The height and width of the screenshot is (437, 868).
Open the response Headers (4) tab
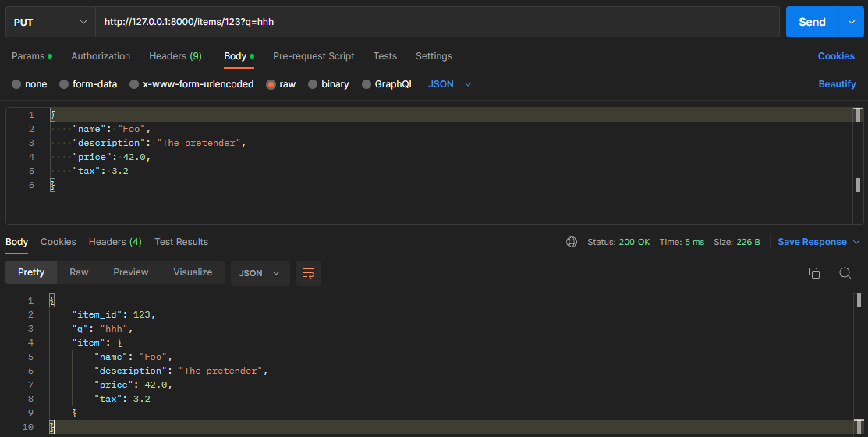pos(115,242)
